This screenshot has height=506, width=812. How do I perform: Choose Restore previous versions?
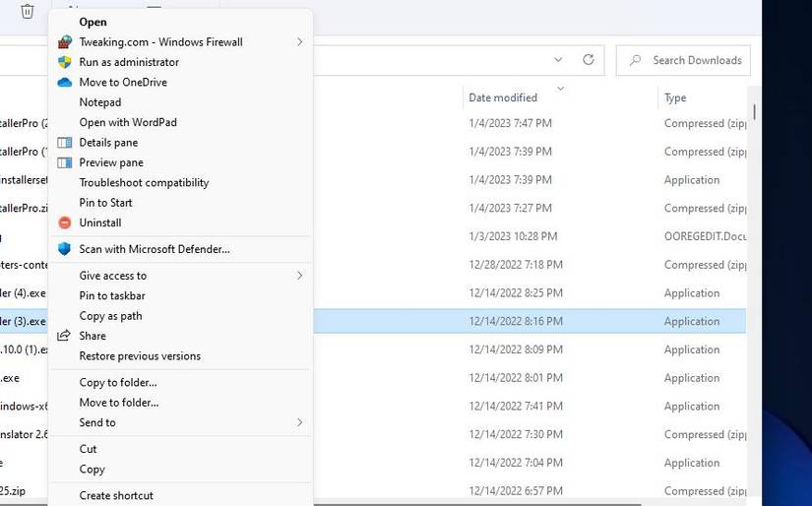click(x=140, y=356)
